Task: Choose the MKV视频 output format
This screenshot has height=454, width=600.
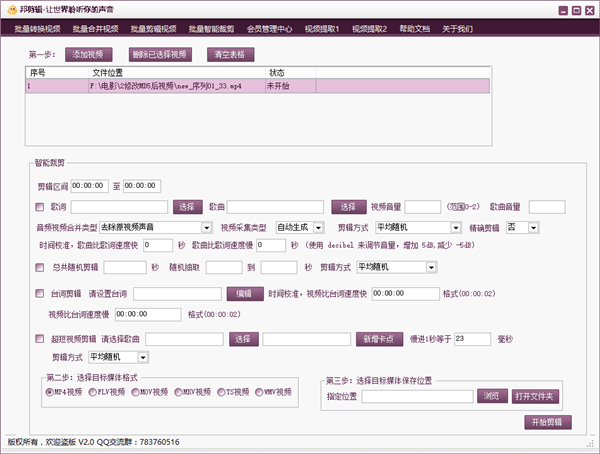Action: pos(179,392)
